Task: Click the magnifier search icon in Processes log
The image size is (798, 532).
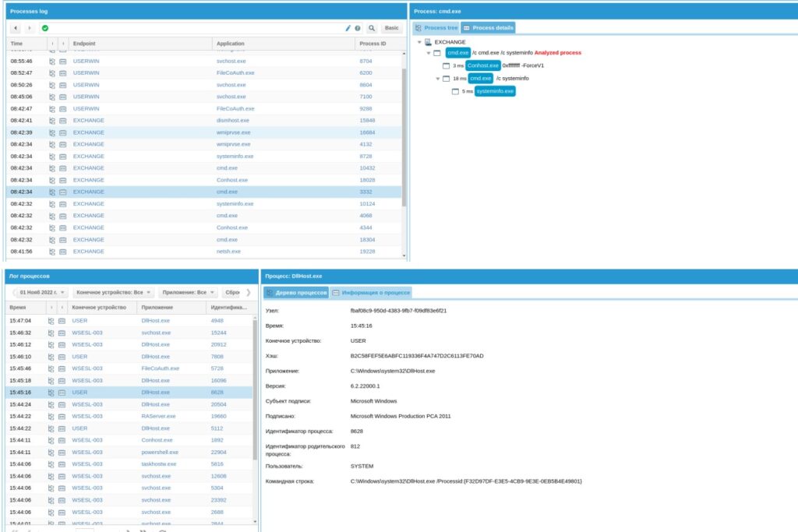Action: 372,28
